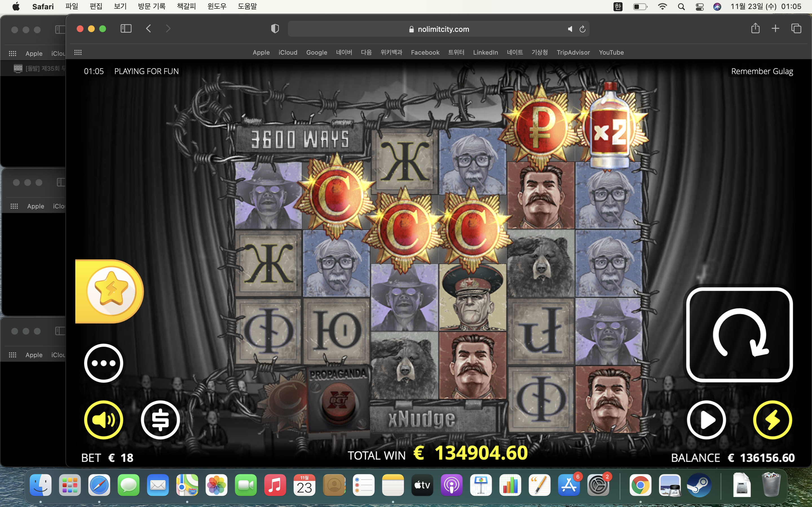Viewport: 812px width, 507px height.
Task: Show Safari tab overview
Action: [x=796, y=28]
